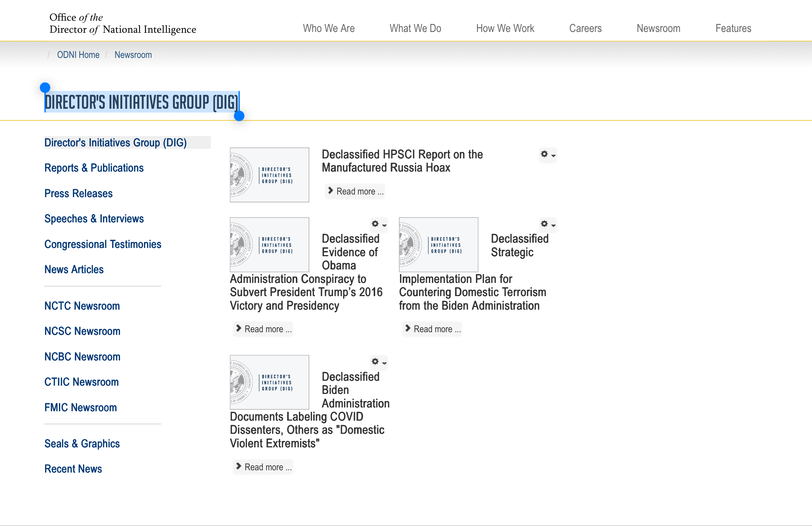812x526 pixels.
Task: Click headline about Domestic Violent Extremists
Action: (307, 430)
